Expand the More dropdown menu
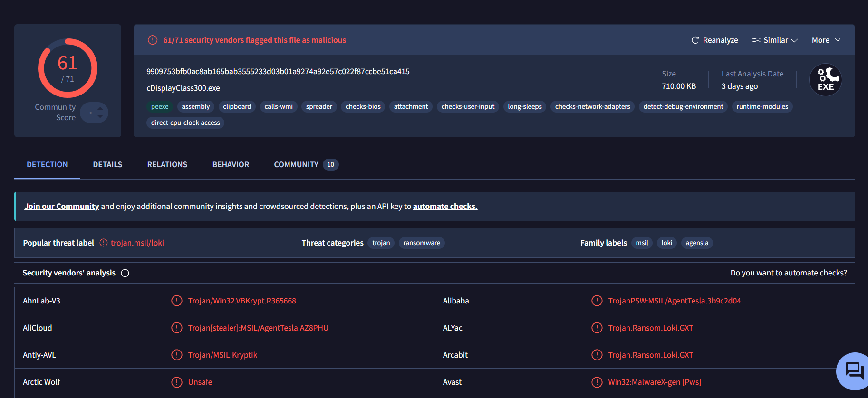The height and width of the screenshot is (398, 868). click(x=826, y=40)
